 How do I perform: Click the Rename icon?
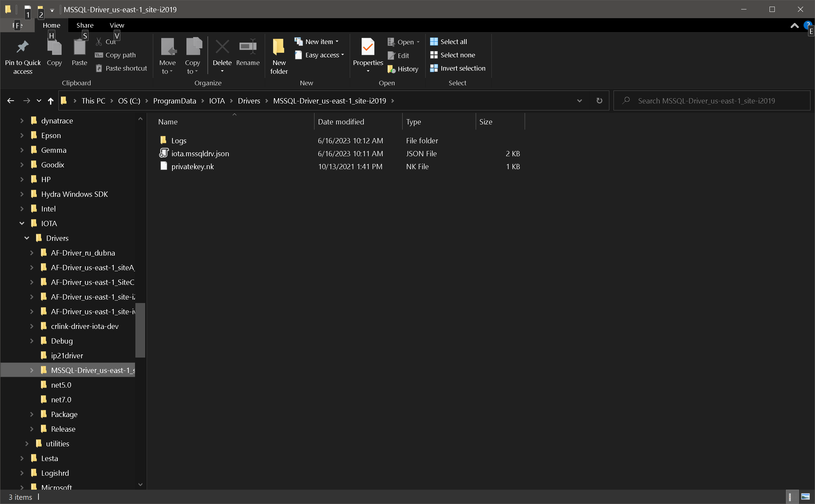[248, 47]
